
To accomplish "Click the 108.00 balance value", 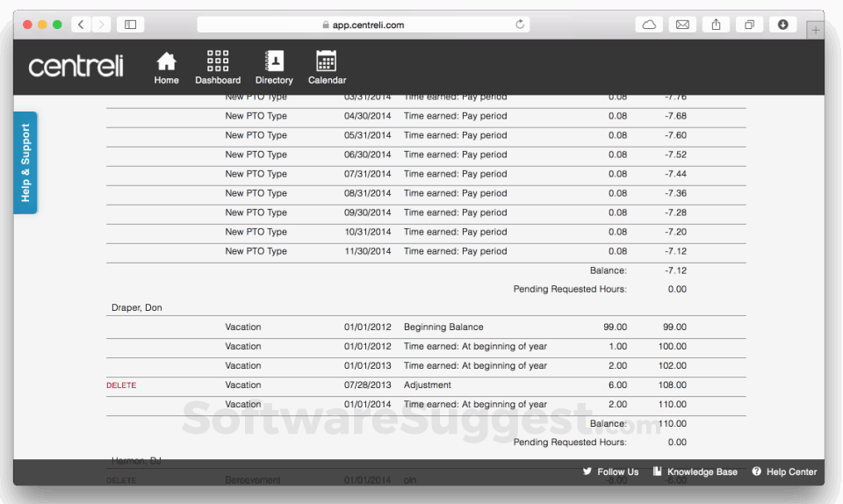I will [672, 385].
